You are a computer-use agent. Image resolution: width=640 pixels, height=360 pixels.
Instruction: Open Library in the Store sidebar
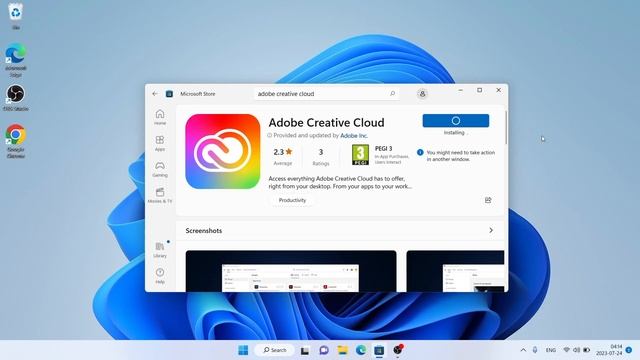[x=160, y=250]
